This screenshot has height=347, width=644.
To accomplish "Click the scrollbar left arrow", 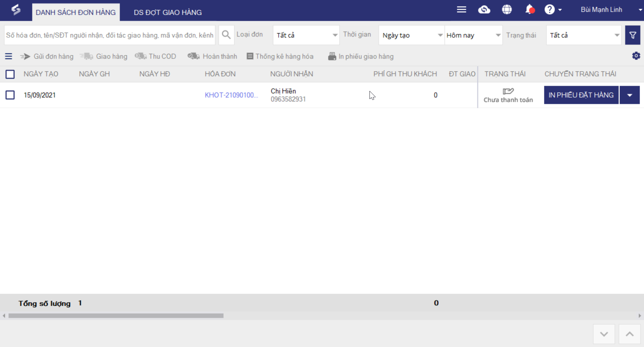I will click(x=4, y=316).
